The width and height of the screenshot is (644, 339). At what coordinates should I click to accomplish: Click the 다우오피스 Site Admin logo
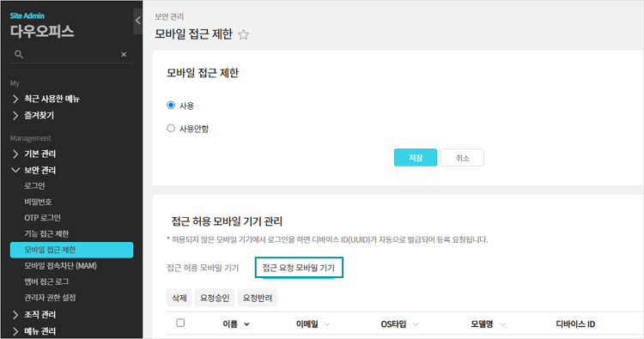click(42, 27)
